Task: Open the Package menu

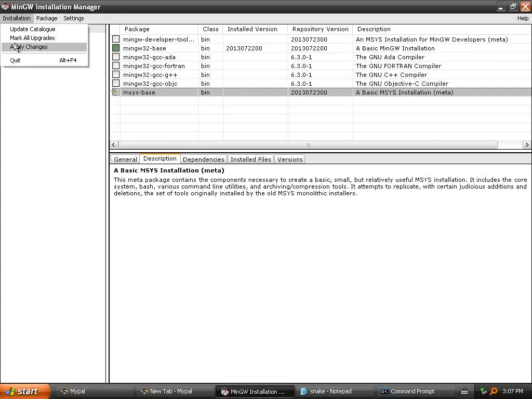Action: point(47,18)
